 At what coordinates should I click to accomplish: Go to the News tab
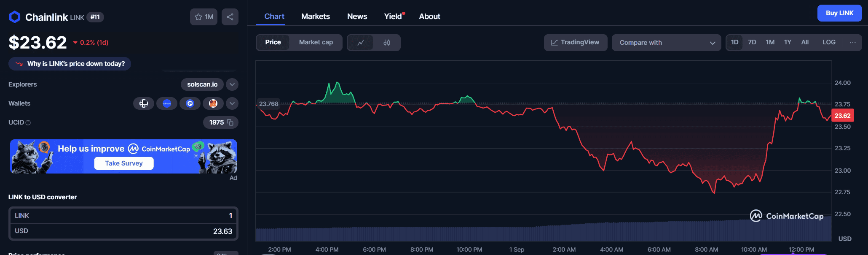pos(357,16)
